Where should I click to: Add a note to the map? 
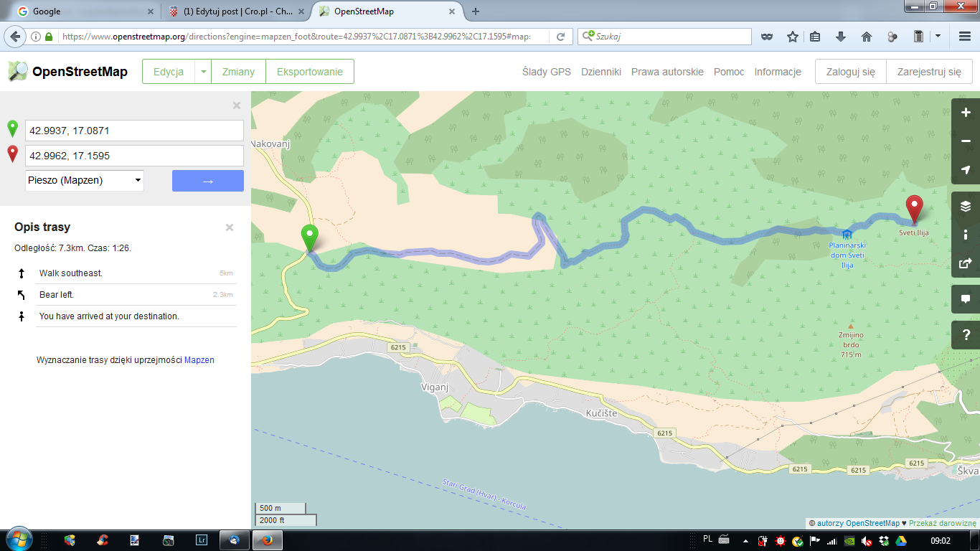[x=966, y=299]
